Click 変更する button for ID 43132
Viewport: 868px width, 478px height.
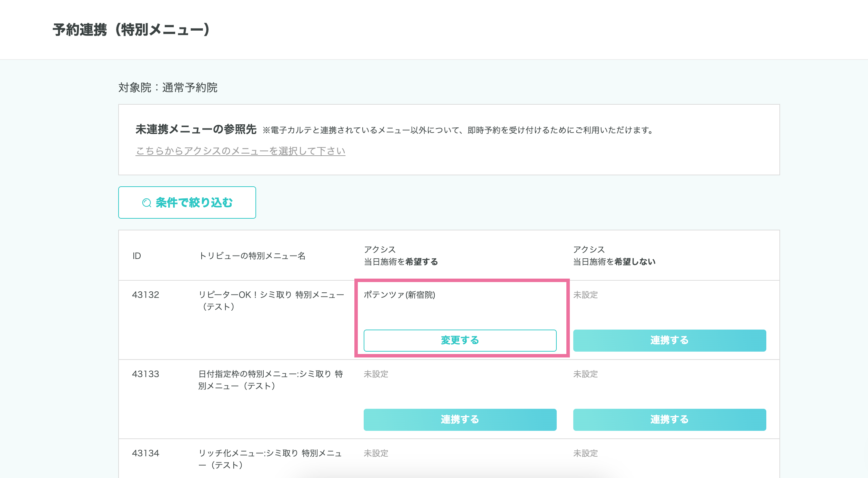[460, 340]
